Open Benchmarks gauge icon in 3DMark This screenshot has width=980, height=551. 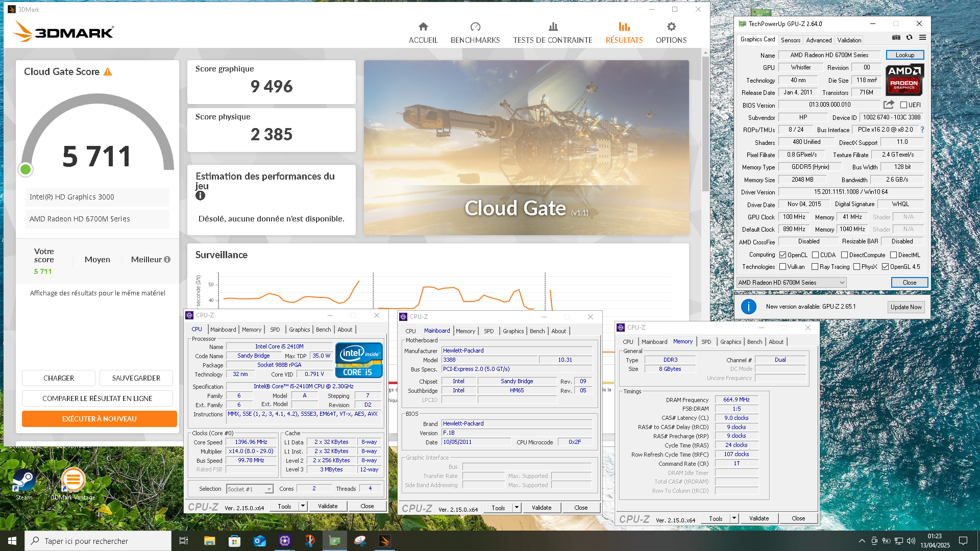(x=475, y=27)
